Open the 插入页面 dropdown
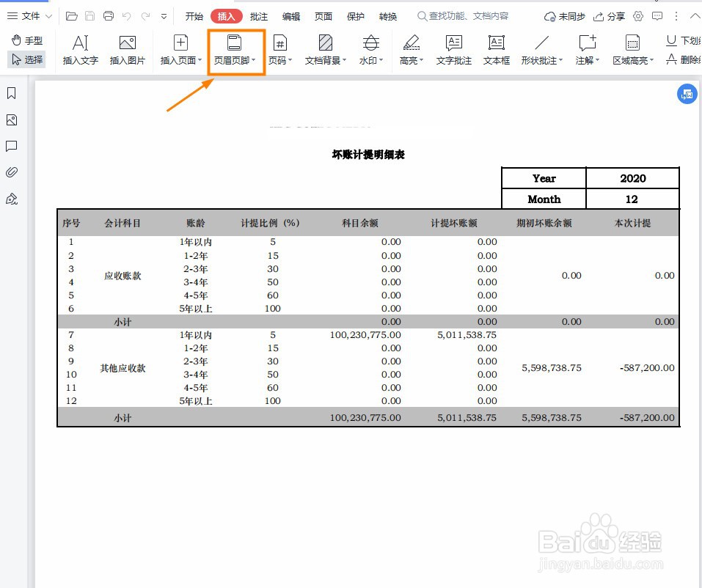Image resolution: width=702 pixels, height=588 pixels. (x=181, y=50)
